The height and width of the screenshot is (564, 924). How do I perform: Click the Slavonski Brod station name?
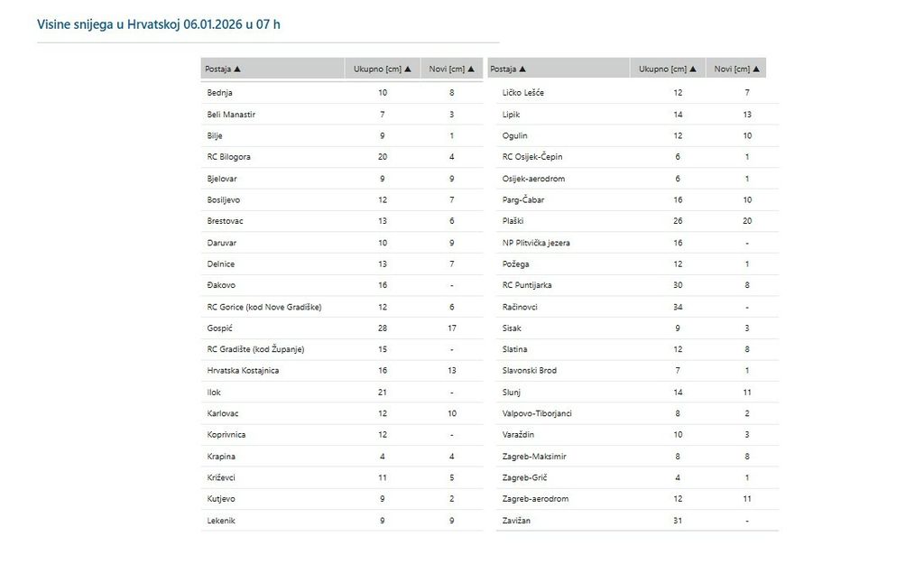click(530, 371)
